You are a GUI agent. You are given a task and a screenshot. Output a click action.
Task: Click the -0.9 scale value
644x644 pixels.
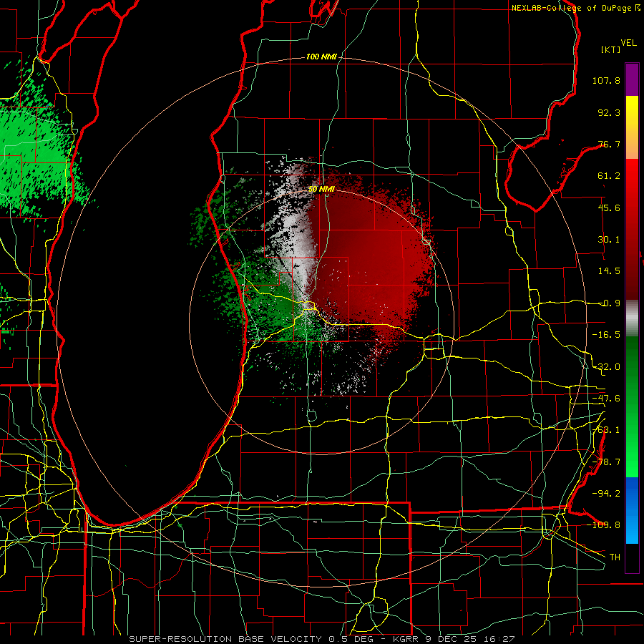609,303
